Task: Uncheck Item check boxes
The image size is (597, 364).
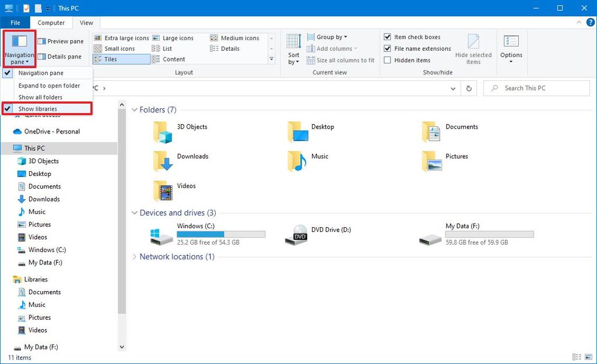Action: 388,37
